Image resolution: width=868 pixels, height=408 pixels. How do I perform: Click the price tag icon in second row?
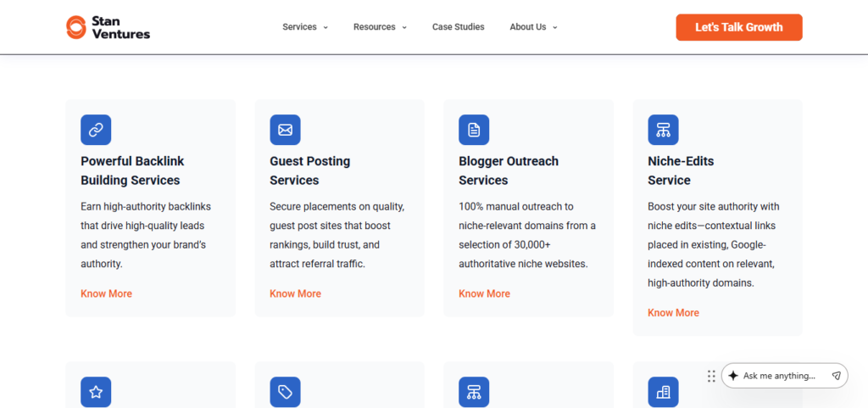click(x=285, y=392)
